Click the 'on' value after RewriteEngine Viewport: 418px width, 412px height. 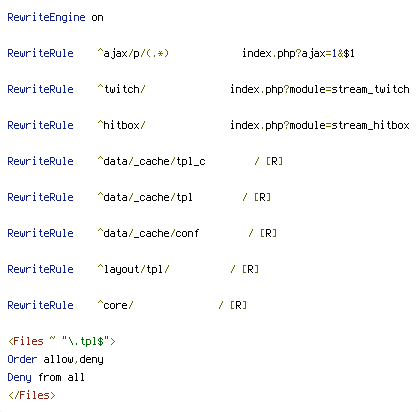pos(97,18)
